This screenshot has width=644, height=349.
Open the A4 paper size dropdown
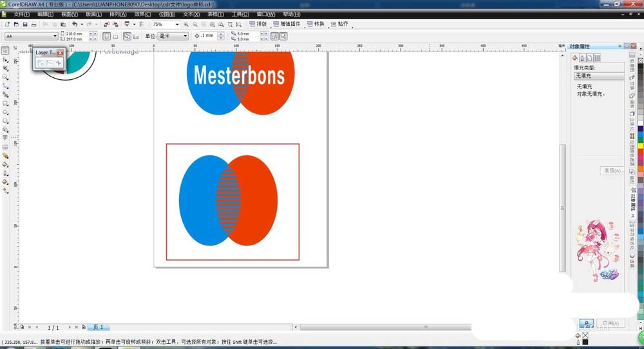(55, 36)
